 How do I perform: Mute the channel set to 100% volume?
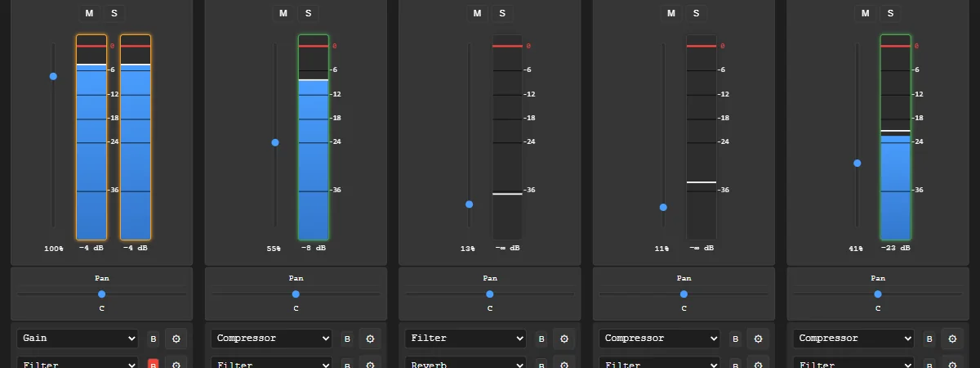click(89, 13)
